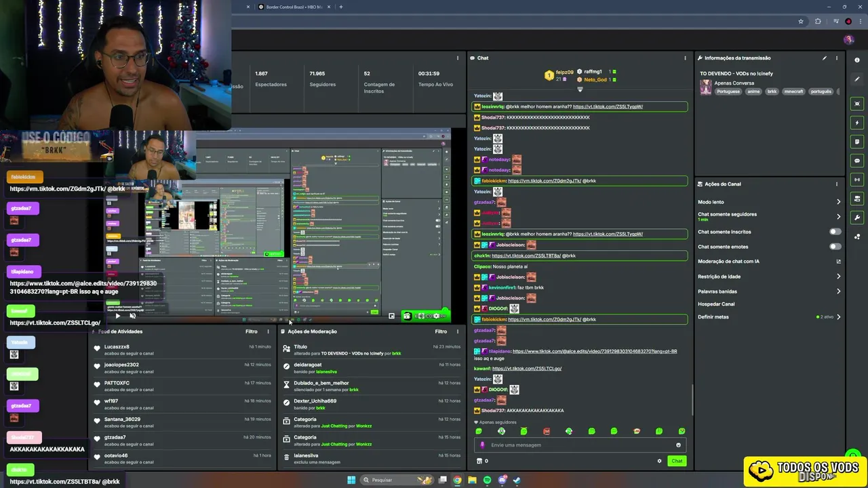Open the three-dot menu of Informações da transmissão
The width and height of the screenshot is (868, 488).
(837, 58)
